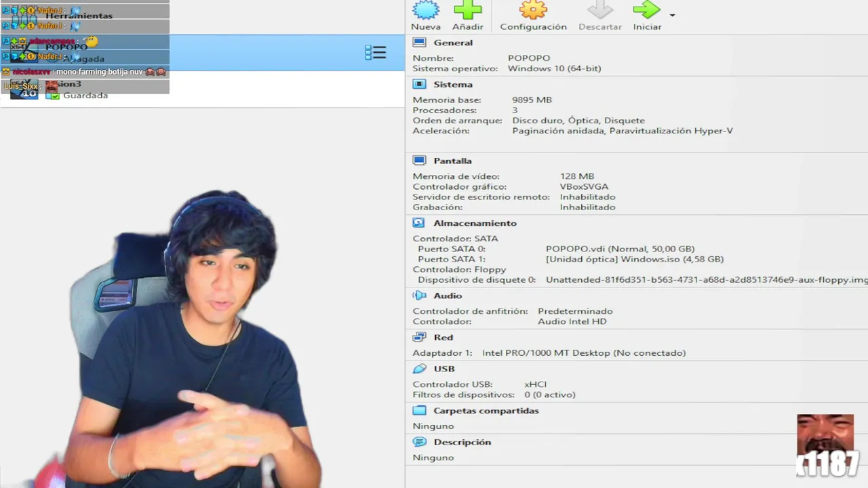Click the processors value 3
Image resolution: width=868 pixels, height=488 pixels.
(515, 110)
